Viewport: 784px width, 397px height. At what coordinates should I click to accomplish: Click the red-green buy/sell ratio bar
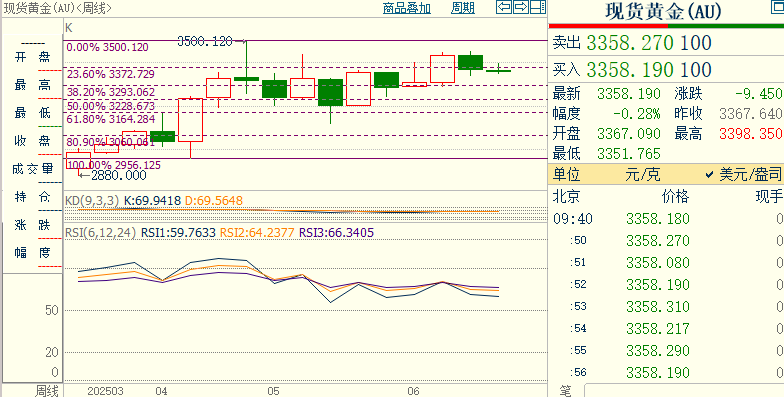coord(666,26)
